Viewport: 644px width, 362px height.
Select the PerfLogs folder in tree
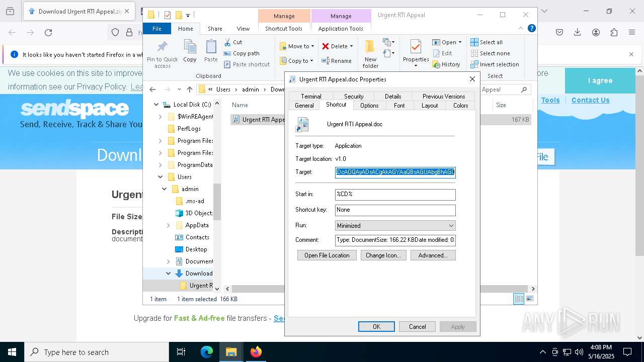click(x=184, y=129)
